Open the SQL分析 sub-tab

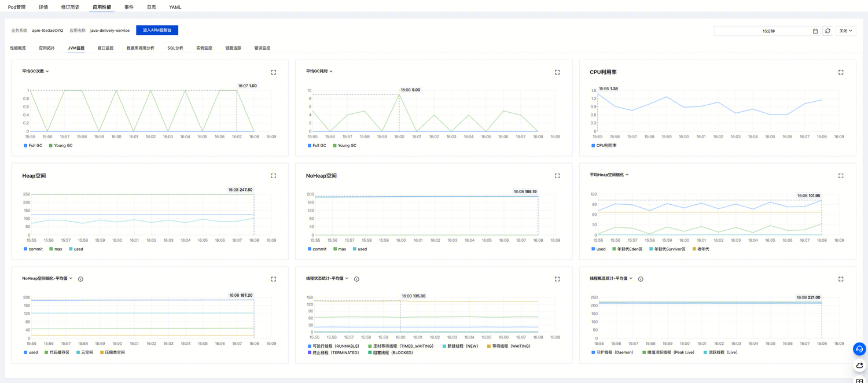(x=175, y=48)
